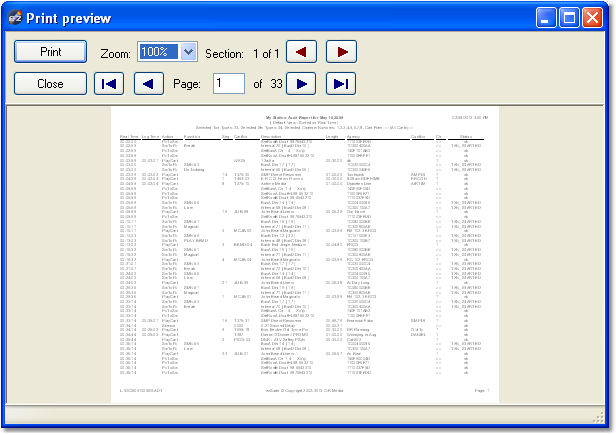
Task: Go to previous page blue arrow
Action: [x=149, y=84]
